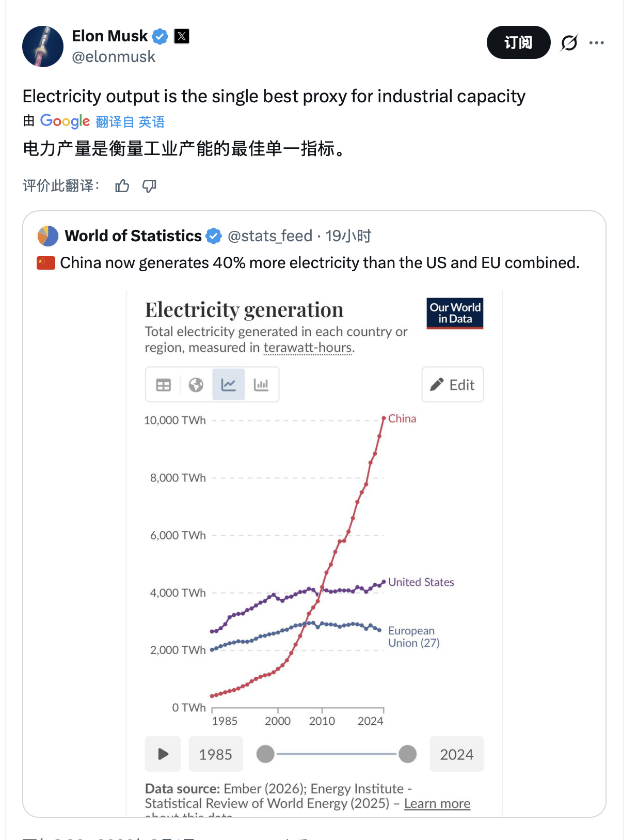Click the @stats_feed handle
637x840 pixels.
point(270,236)
